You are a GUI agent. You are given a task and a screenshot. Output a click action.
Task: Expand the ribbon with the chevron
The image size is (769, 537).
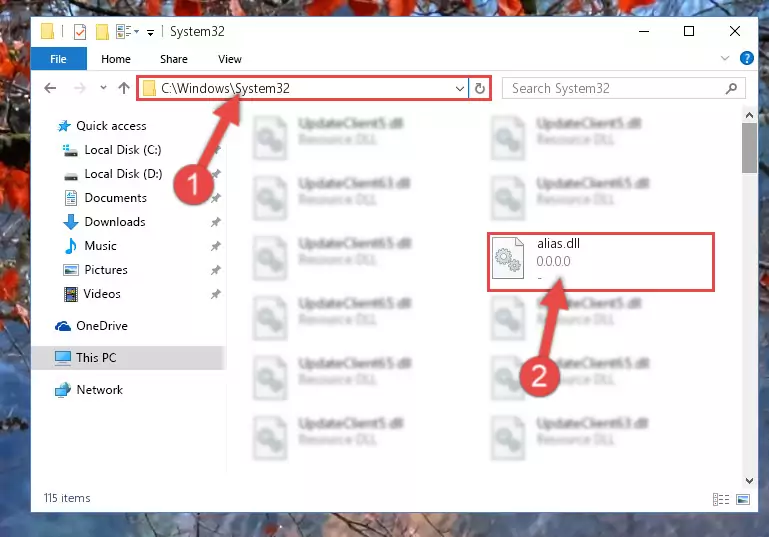[x=724, y=58]
